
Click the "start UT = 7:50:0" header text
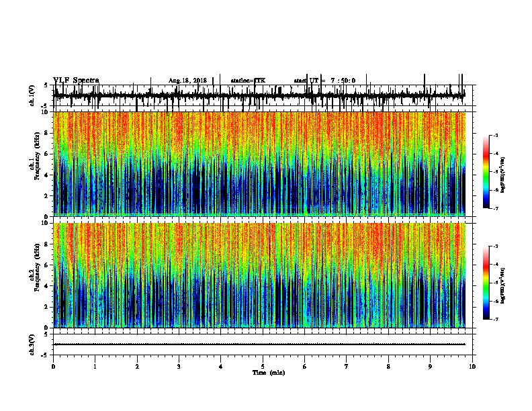(324, 81)
